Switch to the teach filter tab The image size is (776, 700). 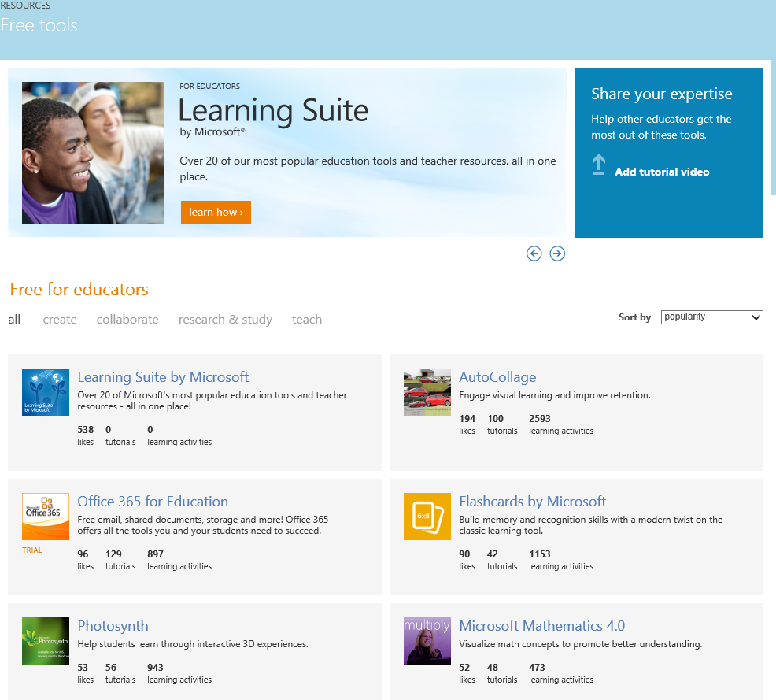click(x=307, y=320)
